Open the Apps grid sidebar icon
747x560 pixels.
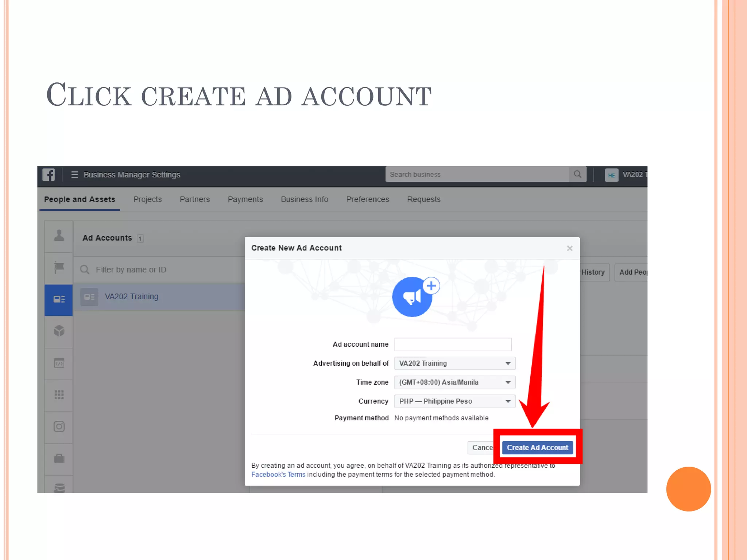[x=59, y=395]
